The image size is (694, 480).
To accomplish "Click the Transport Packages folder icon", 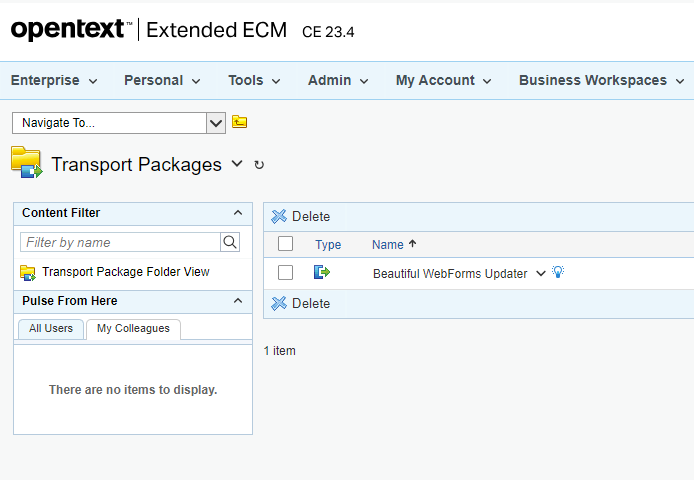I will pyautogui.click(x=26, y=163).
